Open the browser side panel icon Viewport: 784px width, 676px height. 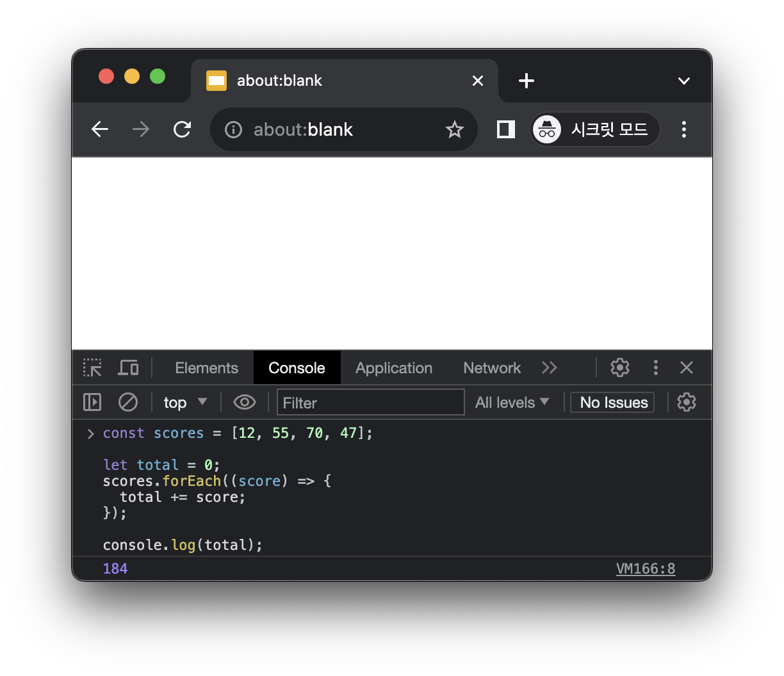pos(506,129)
